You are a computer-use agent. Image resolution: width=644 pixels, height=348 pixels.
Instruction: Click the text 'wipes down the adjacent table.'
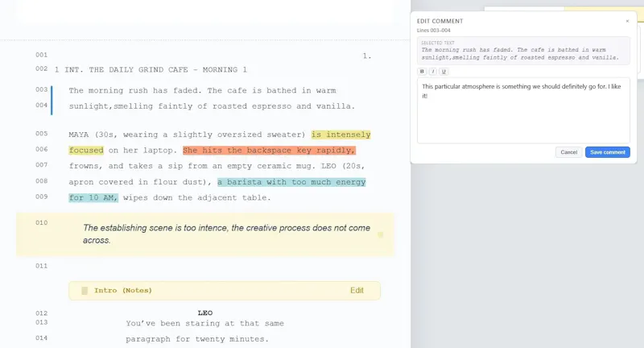(x=197, y=197)
